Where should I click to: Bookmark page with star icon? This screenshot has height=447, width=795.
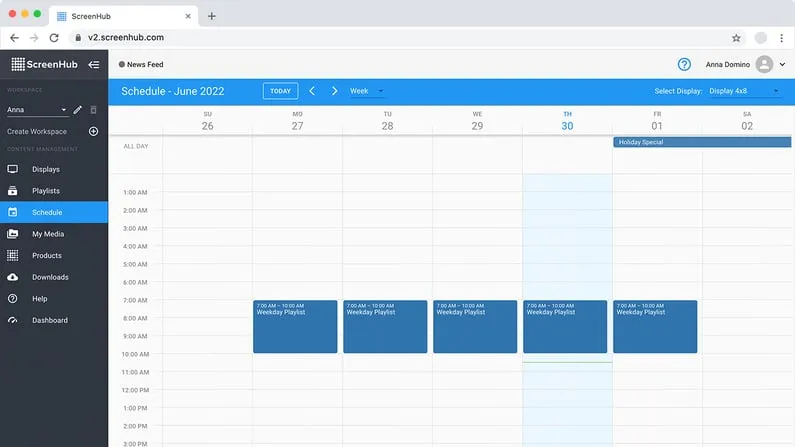736,38
